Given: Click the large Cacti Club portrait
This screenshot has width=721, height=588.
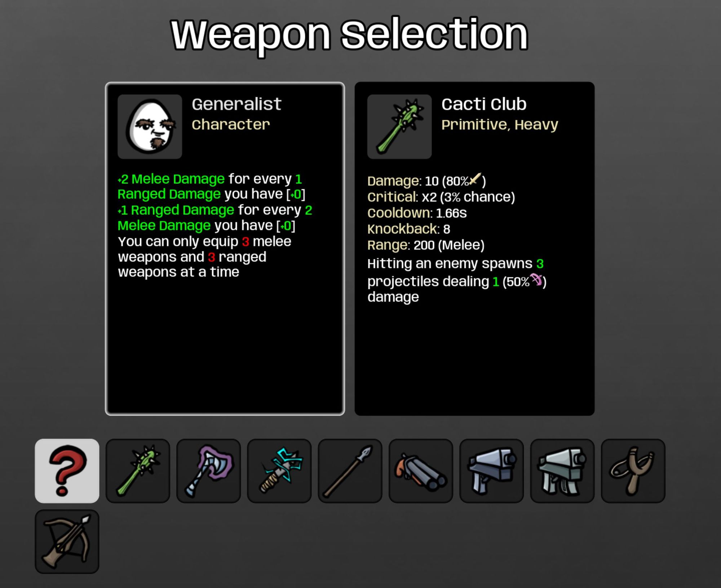Looking at the screenshot, I should (399, 126).
